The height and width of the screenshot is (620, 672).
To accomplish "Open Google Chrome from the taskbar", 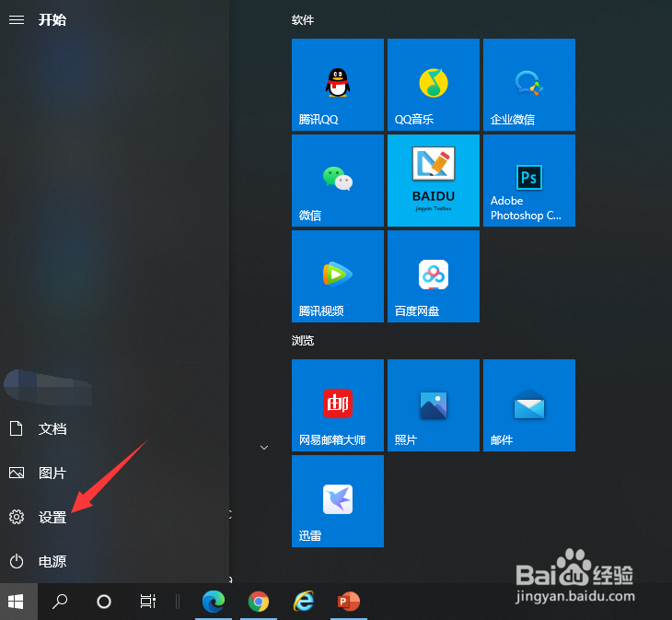I will [x=259, y=602].
